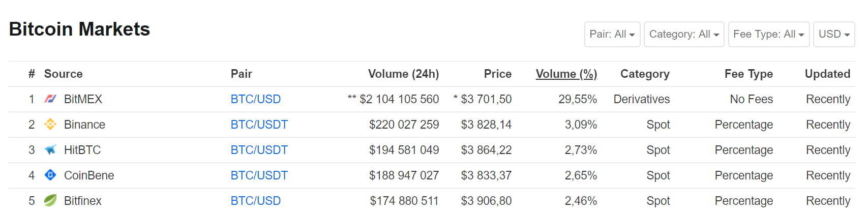The image size is (868, 213).
Task: Click the Binance exchange logo icon
Action: pyautogui.click(x=50, y=124)
